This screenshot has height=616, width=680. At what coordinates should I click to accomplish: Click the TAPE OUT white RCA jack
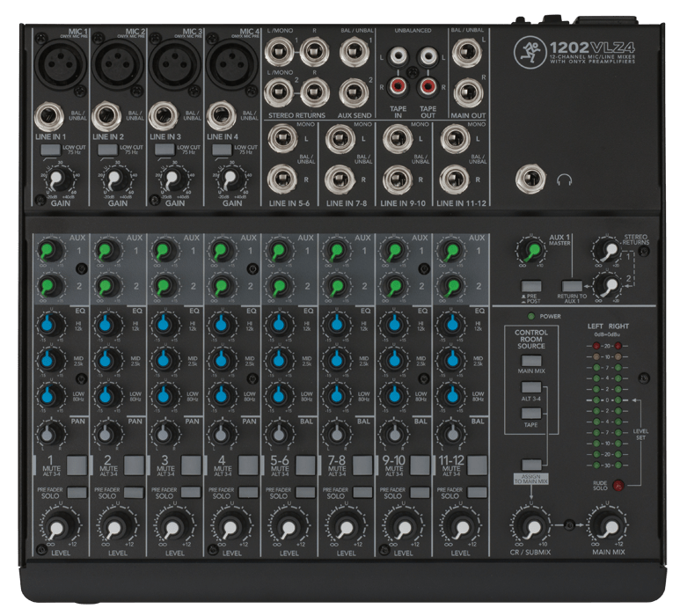click(428, 55)
